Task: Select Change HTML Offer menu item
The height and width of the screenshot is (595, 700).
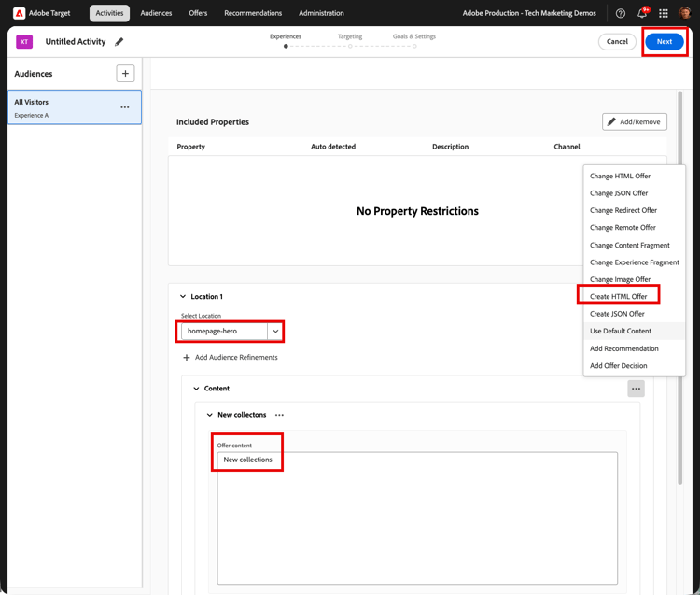Action: pos(634,176)
